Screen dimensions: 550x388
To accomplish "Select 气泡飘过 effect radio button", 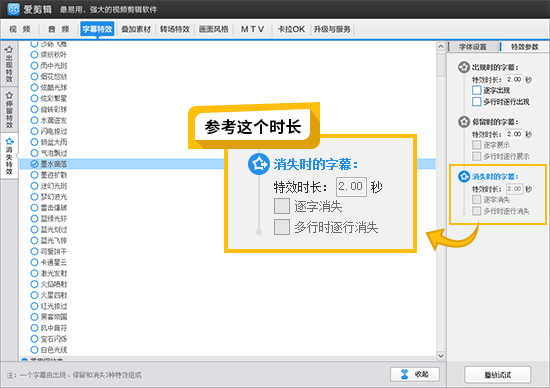I will pos(34,153).
